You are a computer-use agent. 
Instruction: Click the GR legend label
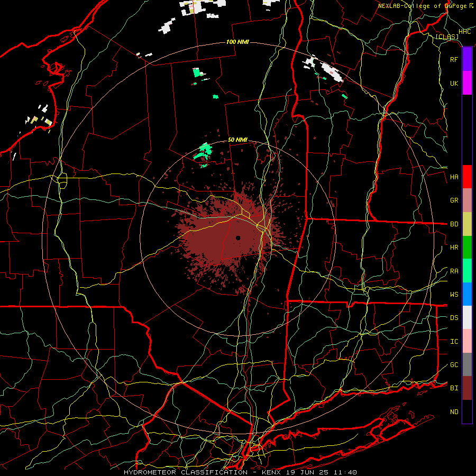[x=454, y=200]
